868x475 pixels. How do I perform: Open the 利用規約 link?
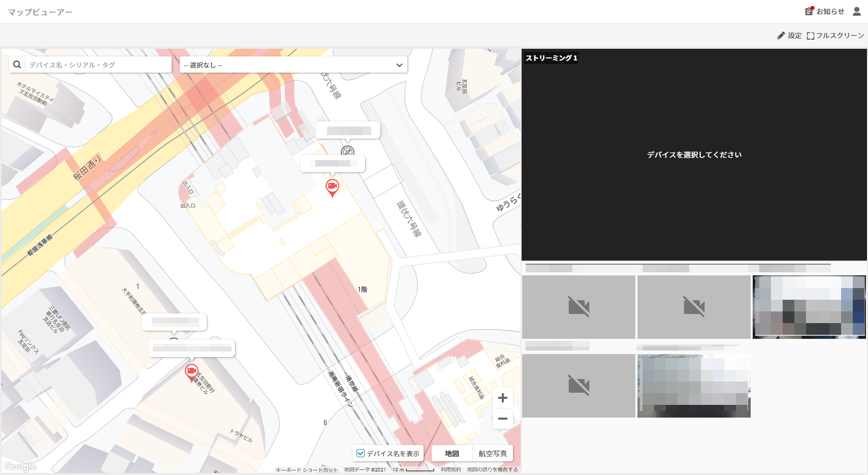click(451, 469)
